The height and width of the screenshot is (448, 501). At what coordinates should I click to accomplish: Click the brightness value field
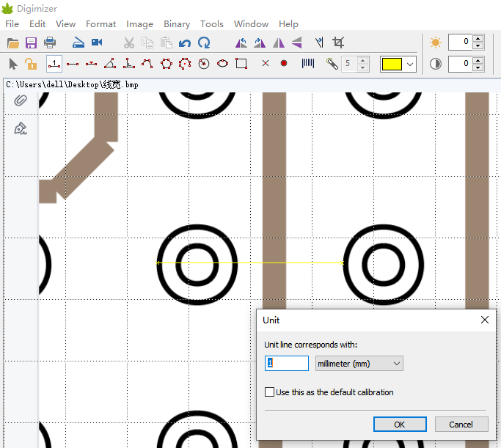pyautogui.click(x=460, y=42)
